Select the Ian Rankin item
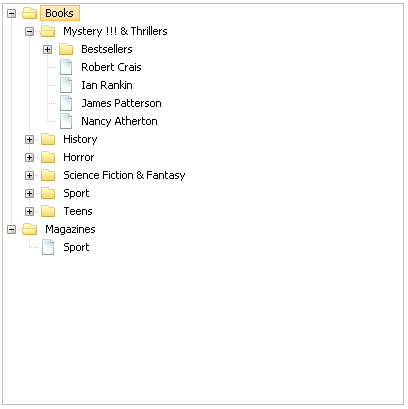Image resolution: width=408 pixels, height=409 pixels. 107,85
